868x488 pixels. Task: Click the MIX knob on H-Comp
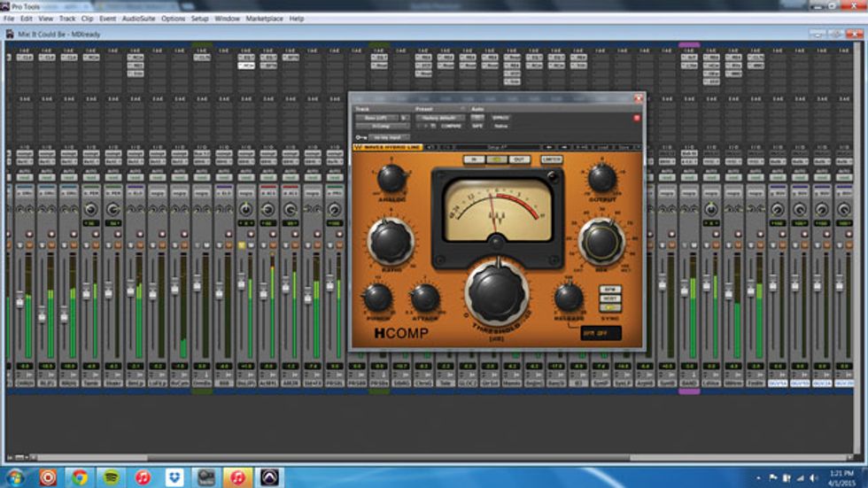[x=601, y=242]
